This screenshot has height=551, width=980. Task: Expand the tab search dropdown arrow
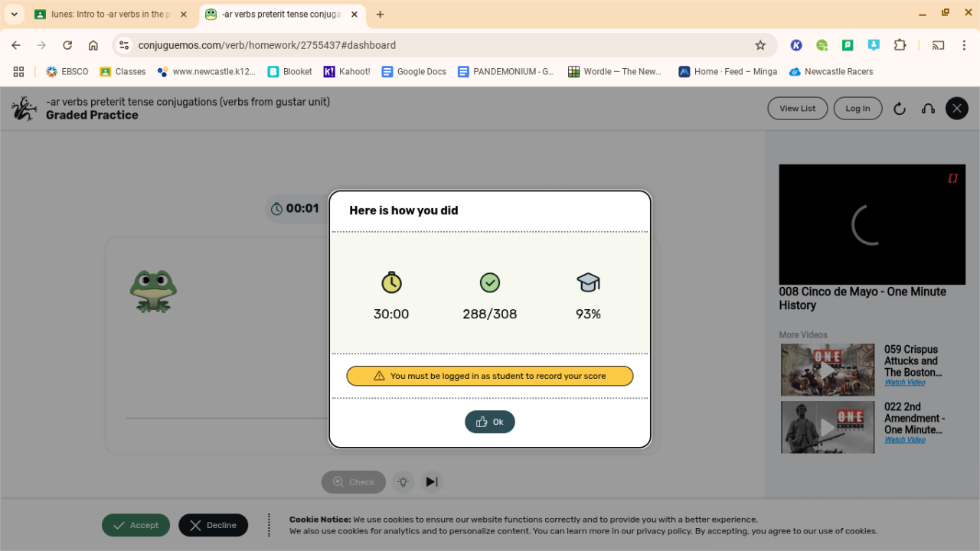[x=14, y=15]
